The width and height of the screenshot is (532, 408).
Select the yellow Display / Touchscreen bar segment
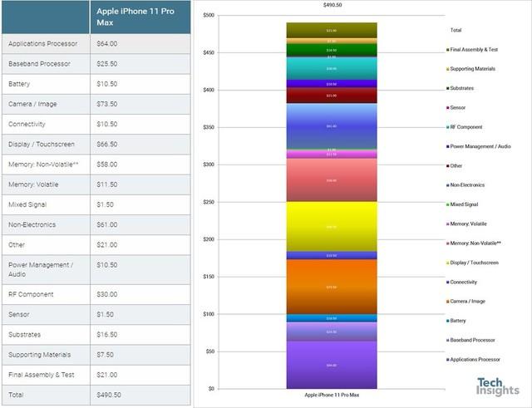pyautogui.click(x=332, y=227)
